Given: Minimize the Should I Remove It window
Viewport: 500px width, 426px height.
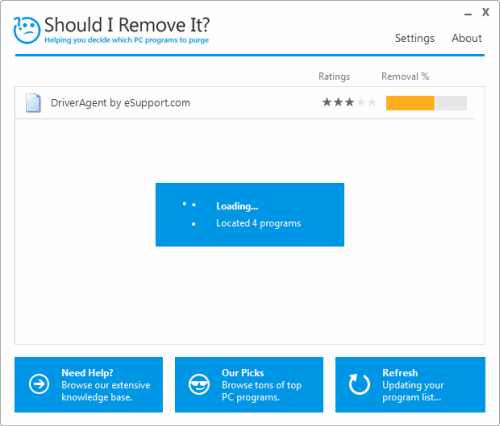Looking at the screenshot, I should click(468, 14).
